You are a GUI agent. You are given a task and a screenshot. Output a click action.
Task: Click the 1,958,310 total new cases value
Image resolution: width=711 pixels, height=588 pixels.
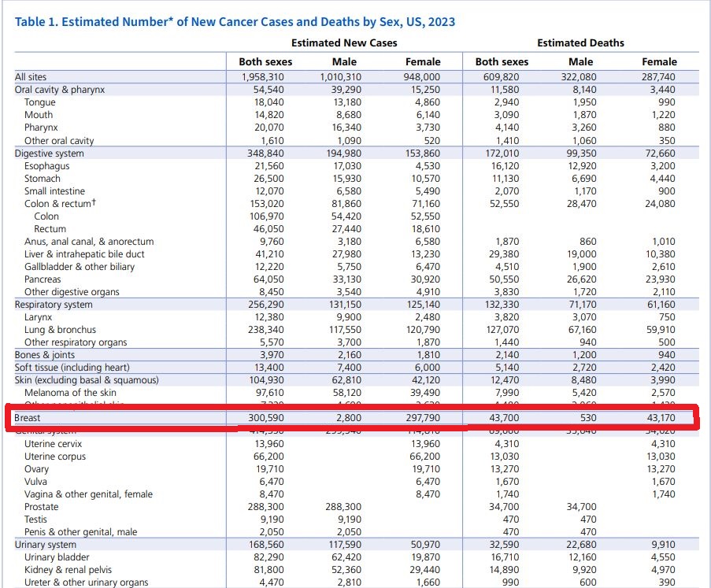(265, 77)
